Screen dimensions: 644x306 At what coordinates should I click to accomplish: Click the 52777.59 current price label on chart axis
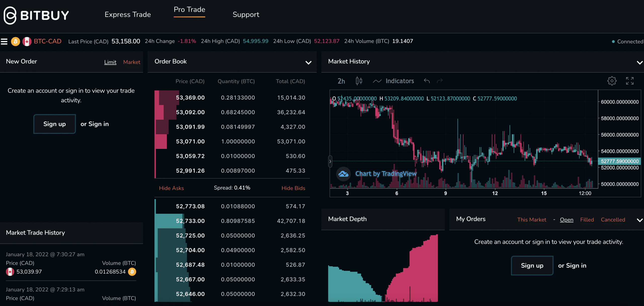coord(619,161)
